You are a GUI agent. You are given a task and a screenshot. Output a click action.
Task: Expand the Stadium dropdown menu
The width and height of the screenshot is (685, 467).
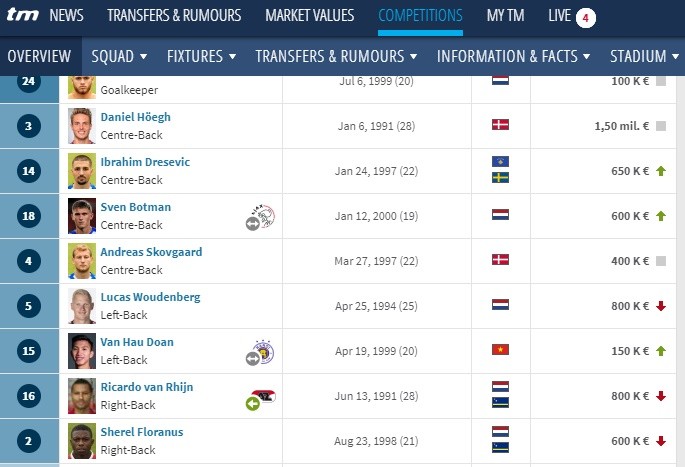645,56
